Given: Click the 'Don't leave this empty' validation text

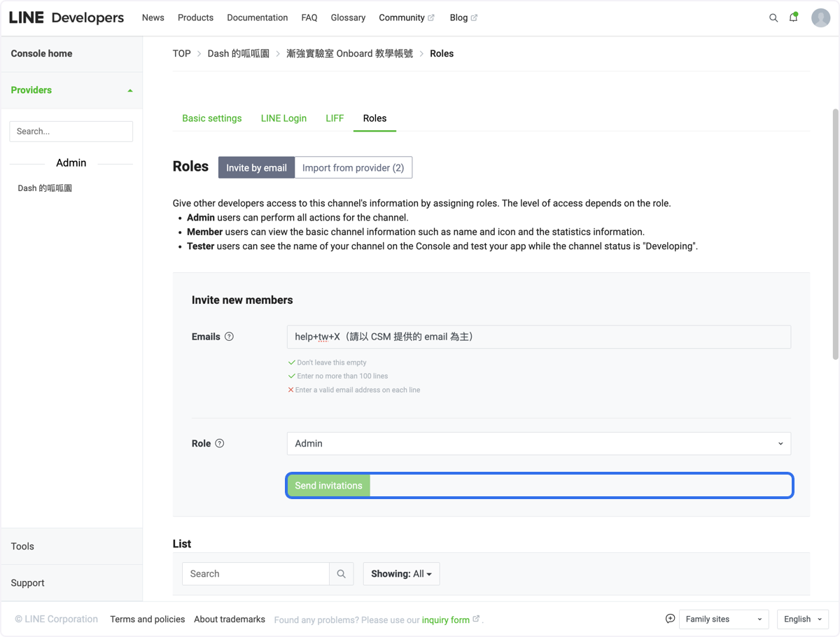Looking at the screenshot, I should point(332,363).
